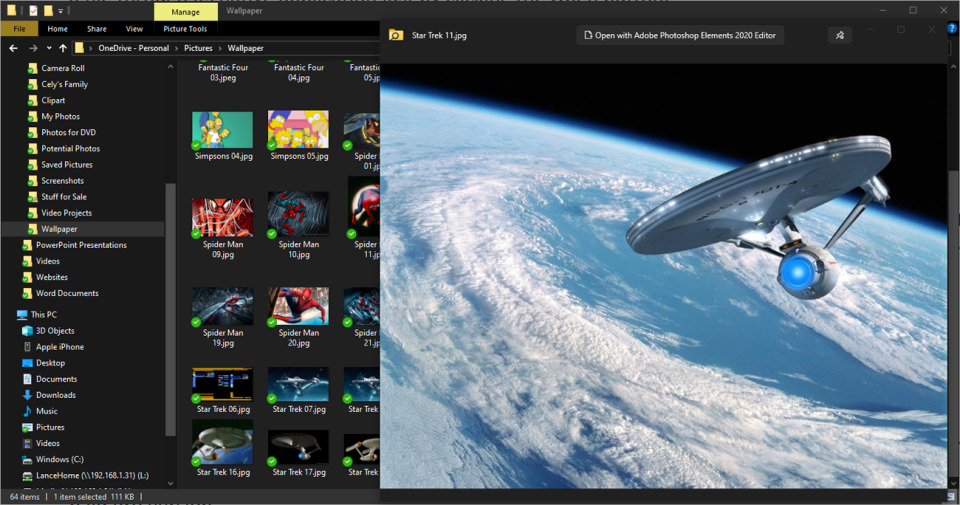Toggle the Properties checkmark in Quick Access toolbar
The image size is (960, 505).
coord(33,11)
